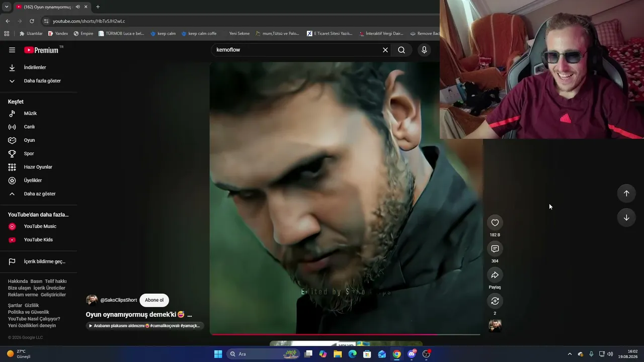Screen dimensions: 644x362
Task: Click Basın footer link
Action: point(36,282)
